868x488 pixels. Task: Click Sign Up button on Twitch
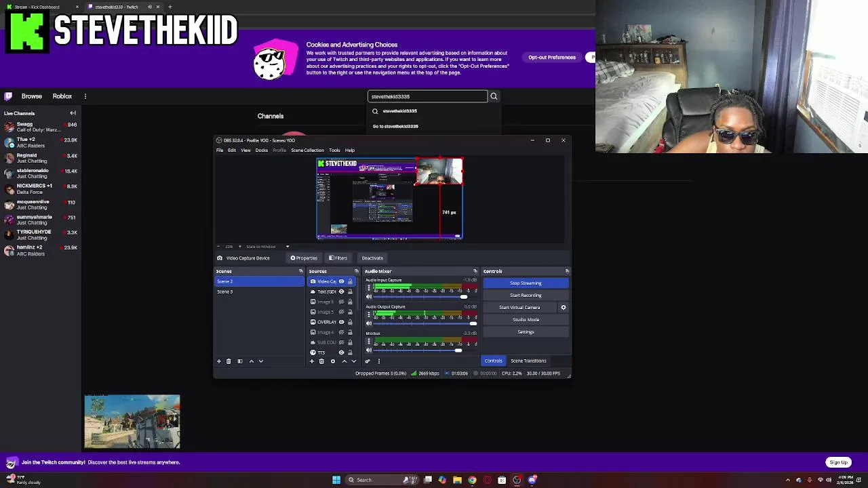[x=838, y=462]
